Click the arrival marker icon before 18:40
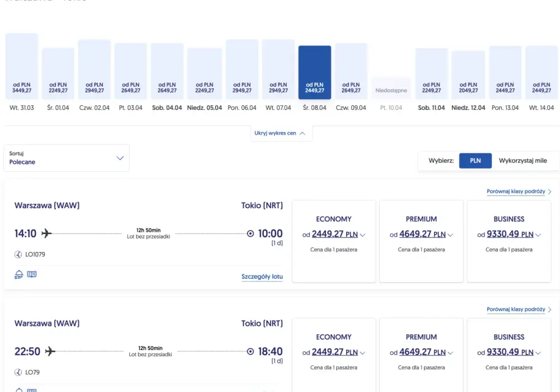 pyautogui.click(x=250, y=351)
